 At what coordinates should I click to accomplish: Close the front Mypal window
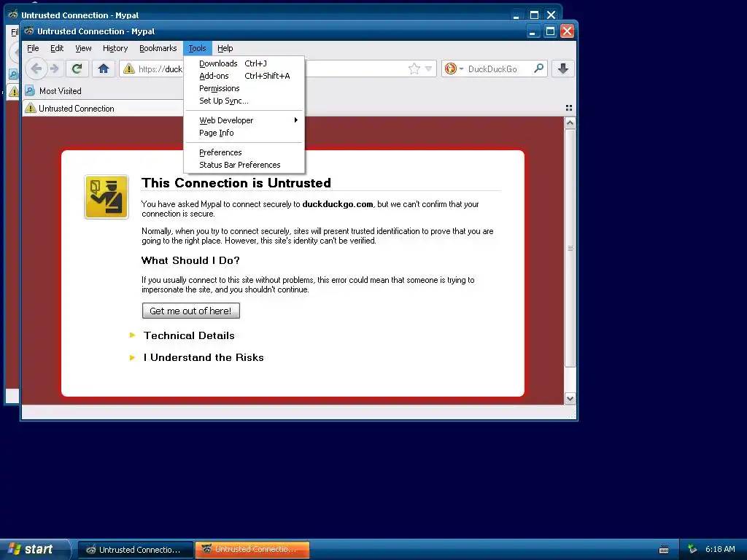coord(567,31)
